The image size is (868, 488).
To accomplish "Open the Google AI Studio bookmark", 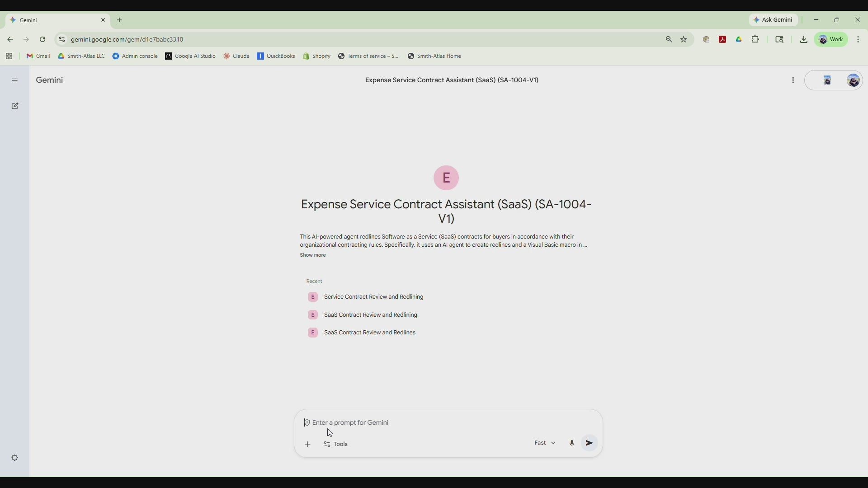I will point(190,56).
